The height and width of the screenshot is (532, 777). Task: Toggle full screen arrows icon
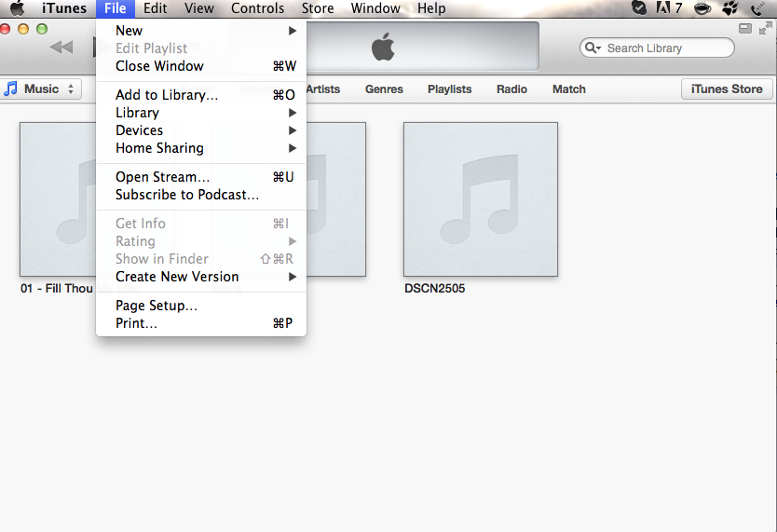pyautogui.click(x=766, y=28)
